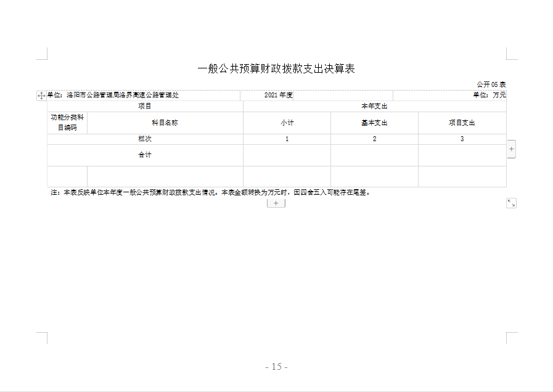Click the 小计 column header
Viewport: 553px width, 392px height.
coord(287,123)
